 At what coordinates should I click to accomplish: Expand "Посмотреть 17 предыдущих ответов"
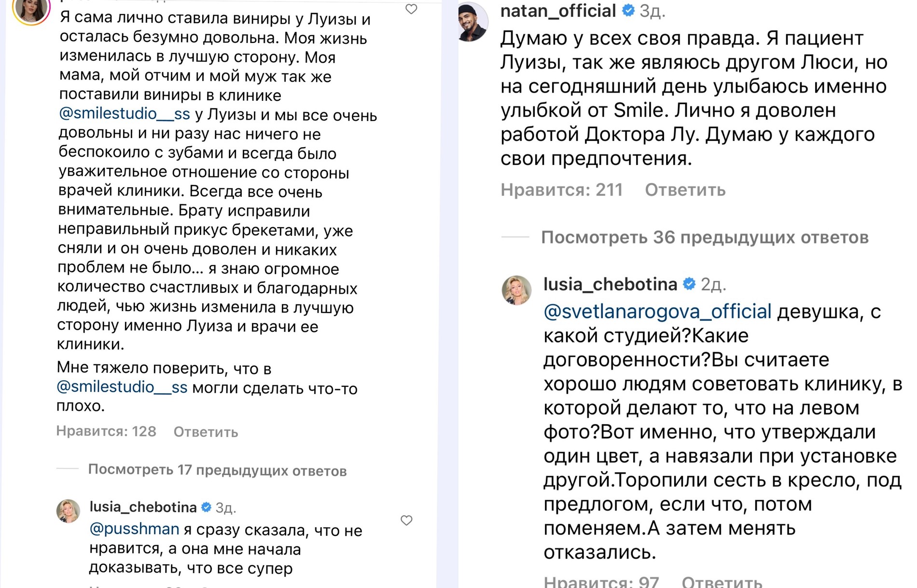(x=217, y=470)
